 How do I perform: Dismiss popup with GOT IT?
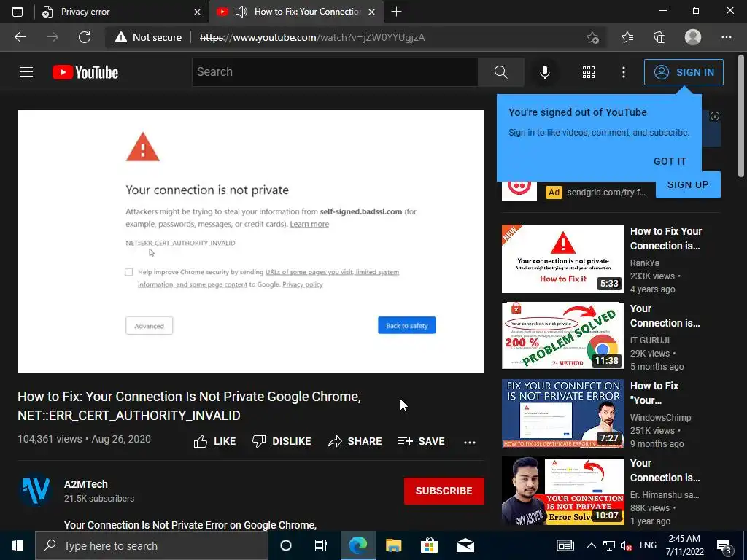point(670,161)
